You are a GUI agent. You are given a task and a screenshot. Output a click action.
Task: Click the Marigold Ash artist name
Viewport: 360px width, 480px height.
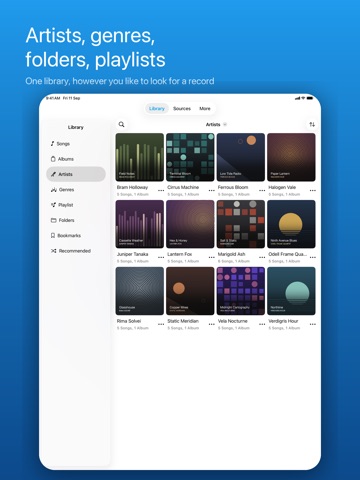coord(231,254)
